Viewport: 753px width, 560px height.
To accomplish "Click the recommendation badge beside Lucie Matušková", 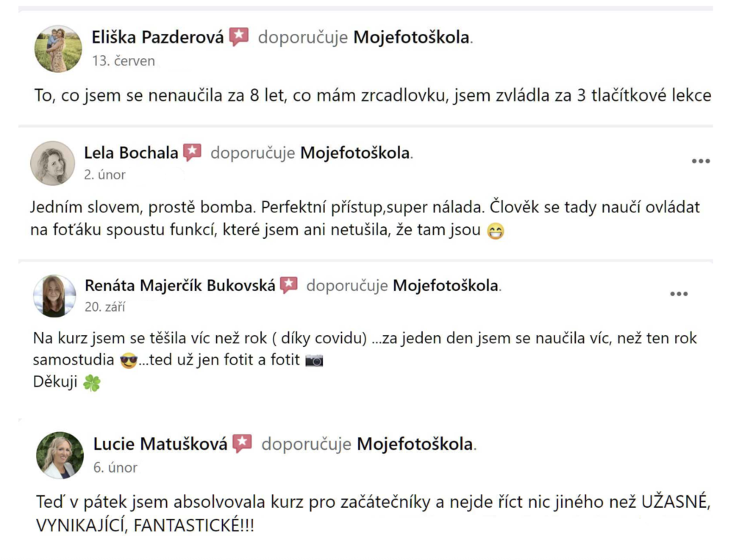I will (242, 443).
